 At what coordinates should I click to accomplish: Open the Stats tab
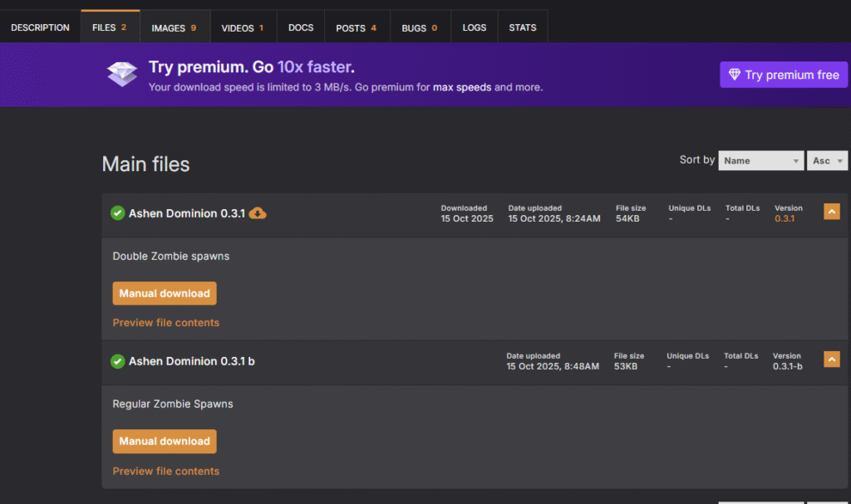click(523, 27)
